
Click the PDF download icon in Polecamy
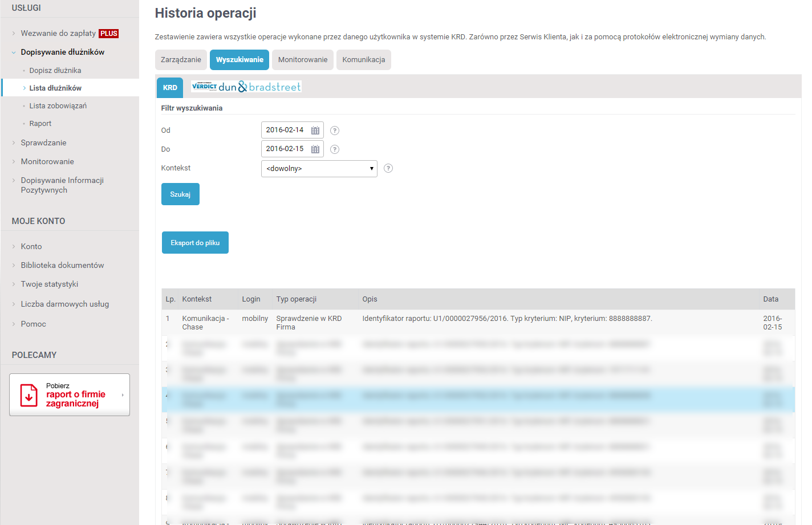29,395
